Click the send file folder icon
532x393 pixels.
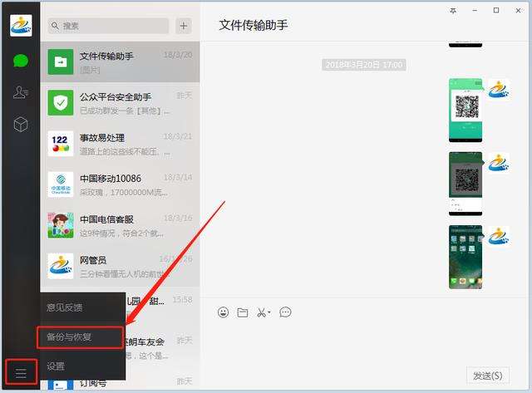coord(243,312)
